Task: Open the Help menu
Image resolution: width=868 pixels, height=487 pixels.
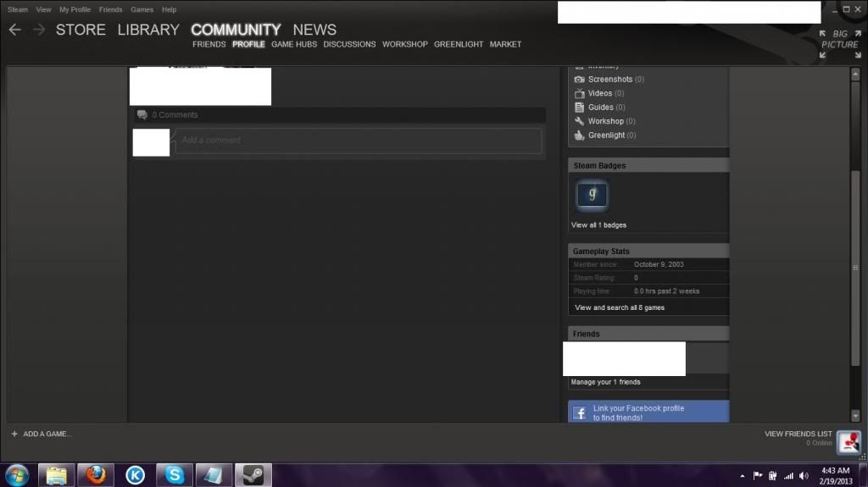Action: [169, 9]
